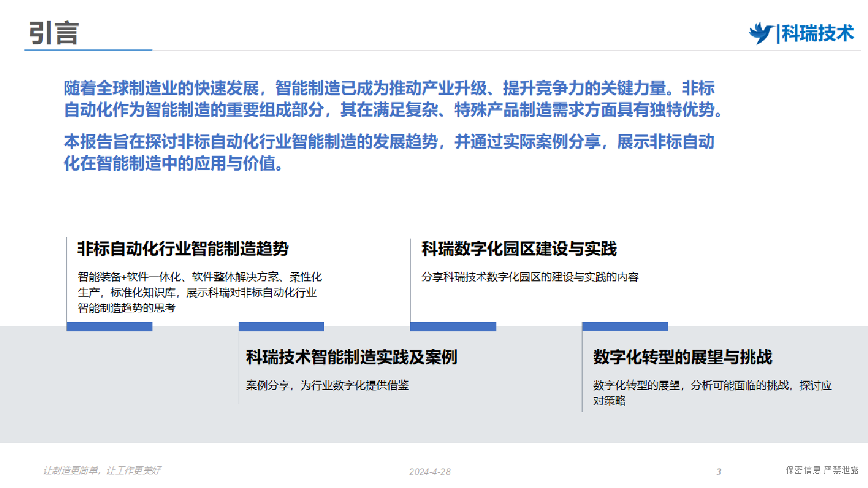
Task: Click heading 科瑞数字化园区建设与实践
Action: pos(519,249)
